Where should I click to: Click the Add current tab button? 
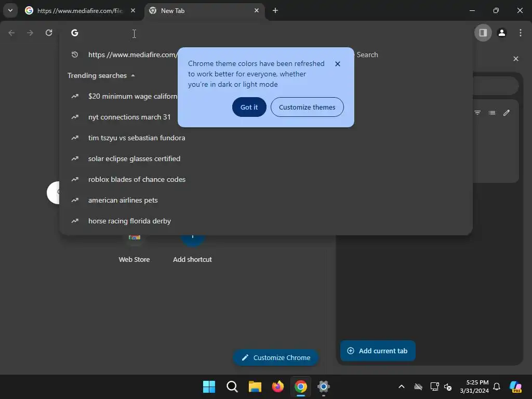378,351
